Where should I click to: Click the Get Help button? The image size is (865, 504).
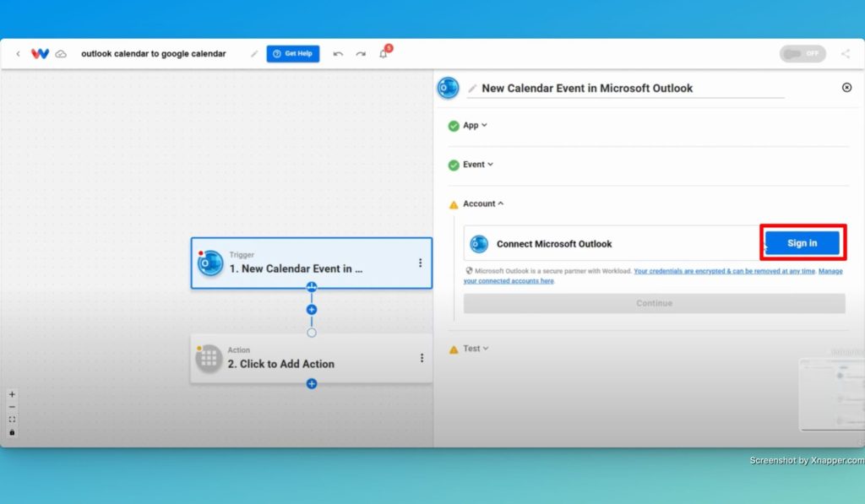click(x=293, y=53)
